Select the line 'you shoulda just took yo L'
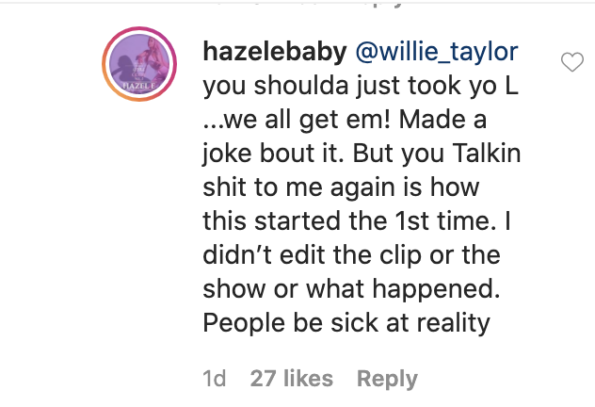Image resolution: width=595 pixels, height=407 pixels. [x=360, y=86]
